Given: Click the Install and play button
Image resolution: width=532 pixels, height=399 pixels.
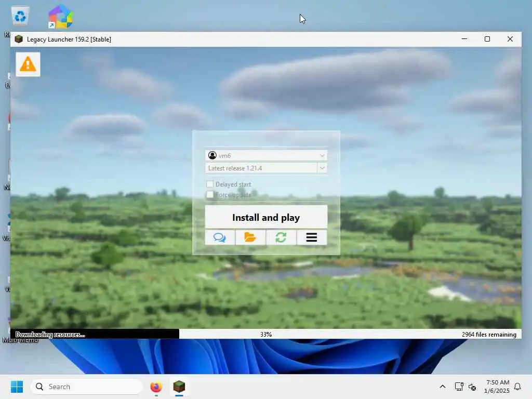Looking at the screenshot, I should (266, 217).
